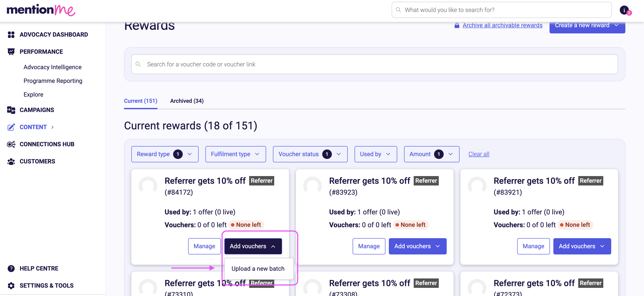Open Help Centre link
Screen dimensions: 644x296
pyautogui.click(x=39, y=269)
